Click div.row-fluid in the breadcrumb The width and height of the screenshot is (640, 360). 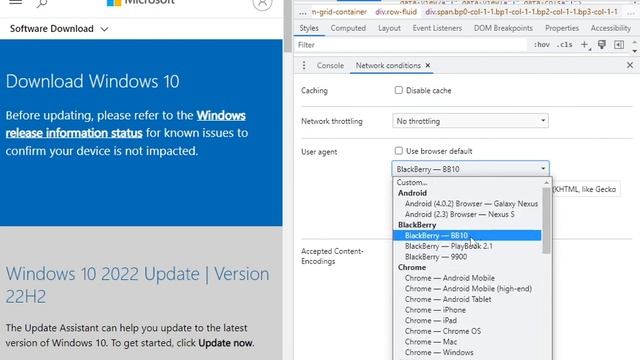tap(396, 12)
